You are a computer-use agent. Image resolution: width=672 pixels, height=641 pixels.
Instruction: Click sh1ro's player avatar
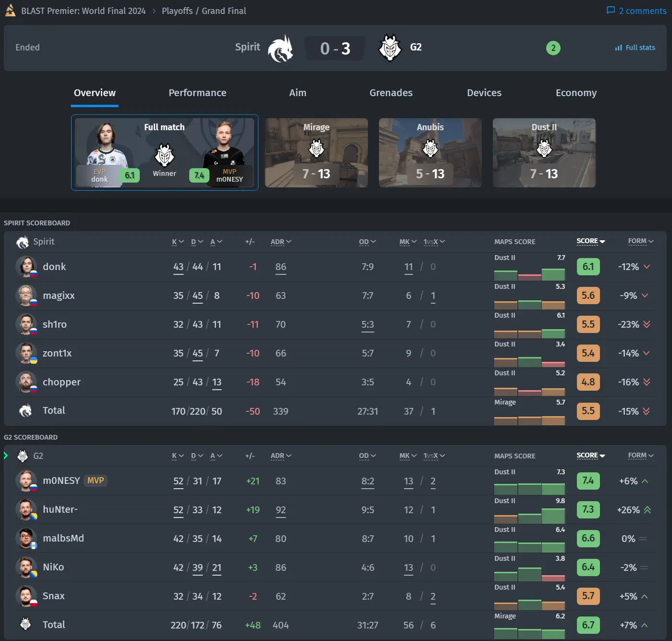[x=26, y=324]
